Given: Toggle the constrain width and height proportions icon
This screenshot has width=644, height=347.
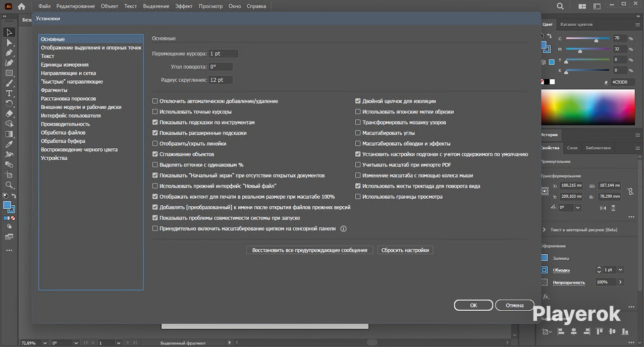Looking at the screenshot, I should tap(630, 191).
